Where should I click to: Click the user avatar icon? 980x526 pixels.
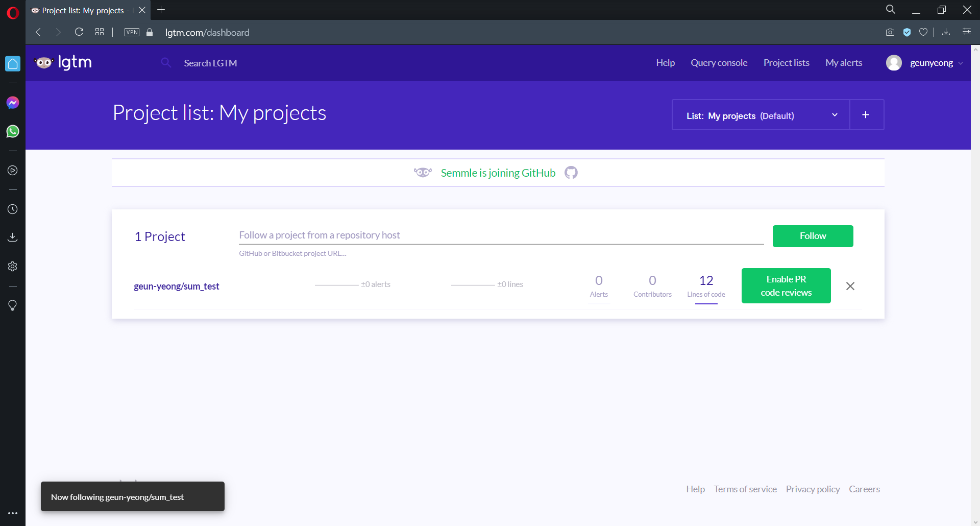tap(894, 63)
